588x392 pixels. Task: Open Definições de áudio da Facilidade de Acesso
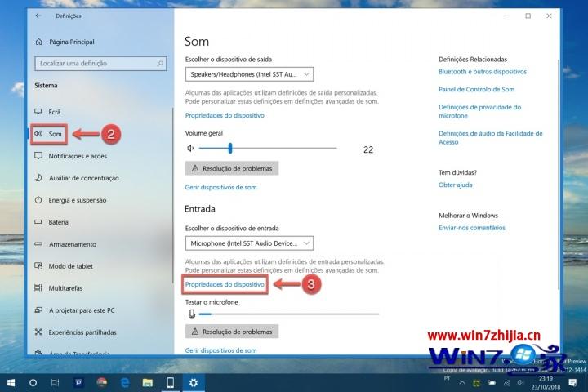pyautogui.click(x=491, y=138)
